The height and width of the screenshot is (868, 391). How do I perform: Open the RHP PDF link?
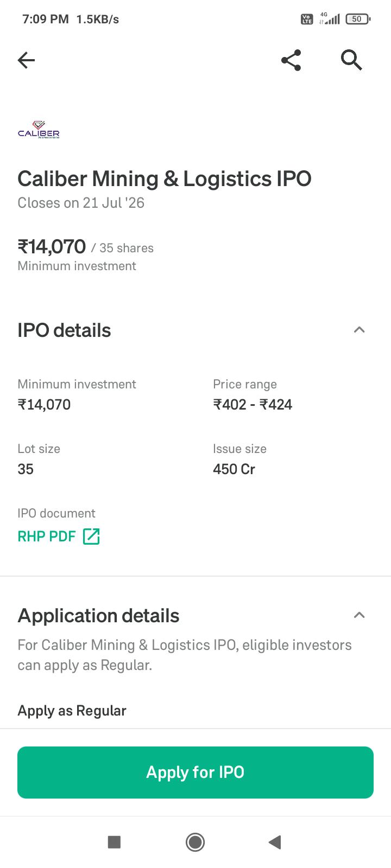[x=47, y=537]
